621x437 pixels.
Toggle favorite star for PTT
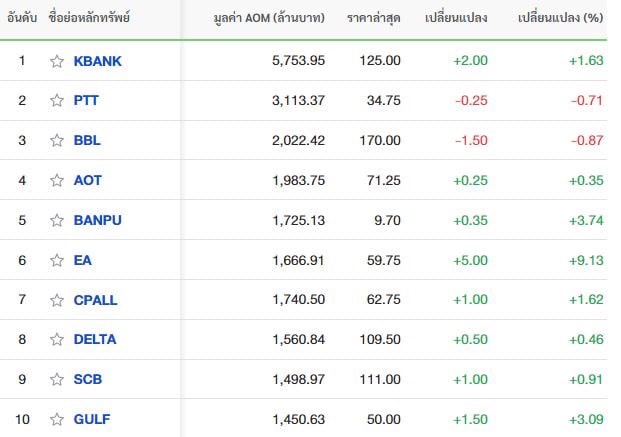pyautogui.click(x=57, y=101)
